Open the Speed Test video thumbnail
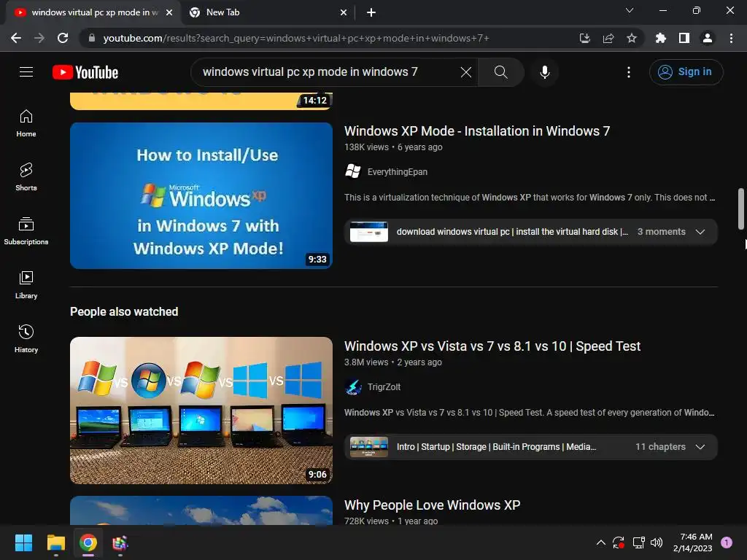 (201, 411)
